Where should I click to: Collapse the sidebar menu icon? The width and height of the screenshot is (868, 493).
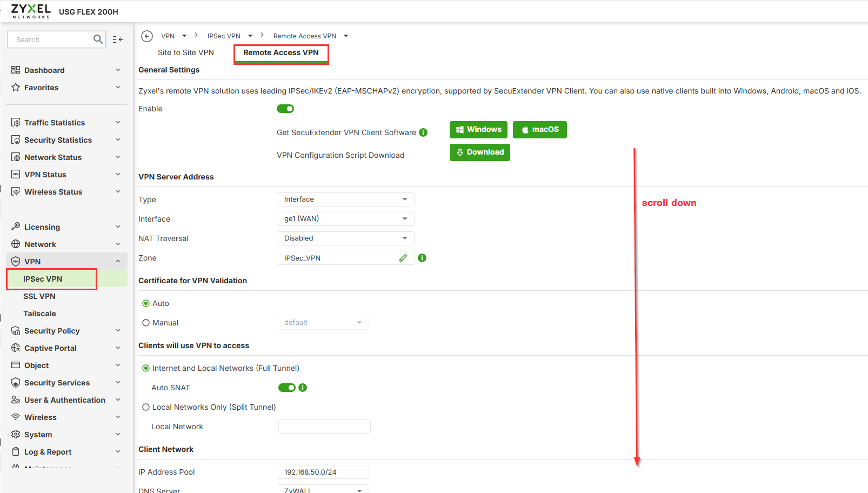click(118, 39)
